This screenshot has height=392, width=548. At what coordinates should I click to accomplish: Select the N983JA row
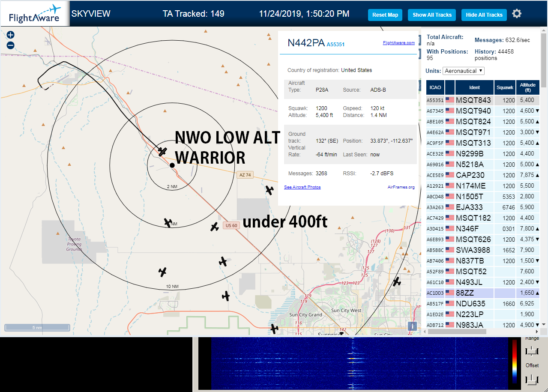tap(483, 325)
